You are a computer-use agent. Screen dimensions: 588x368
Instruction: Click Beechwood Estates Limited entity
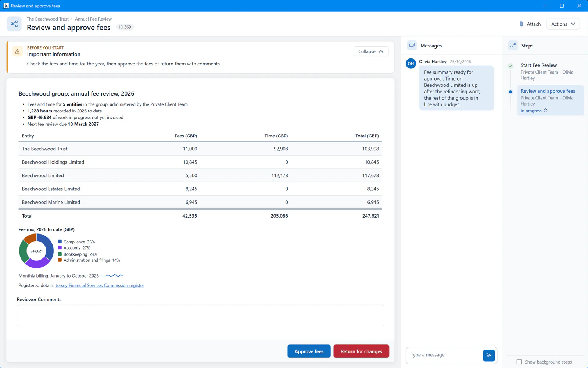click(51, 189)
